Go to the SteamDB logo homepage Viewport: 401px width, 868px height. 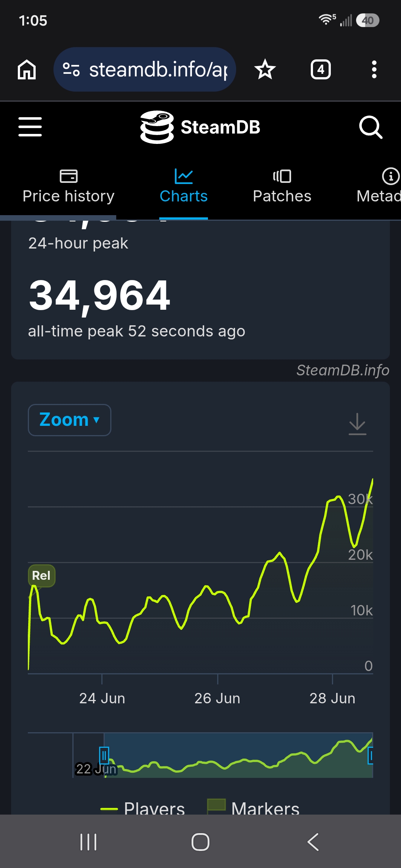click(x=200, y=127)
